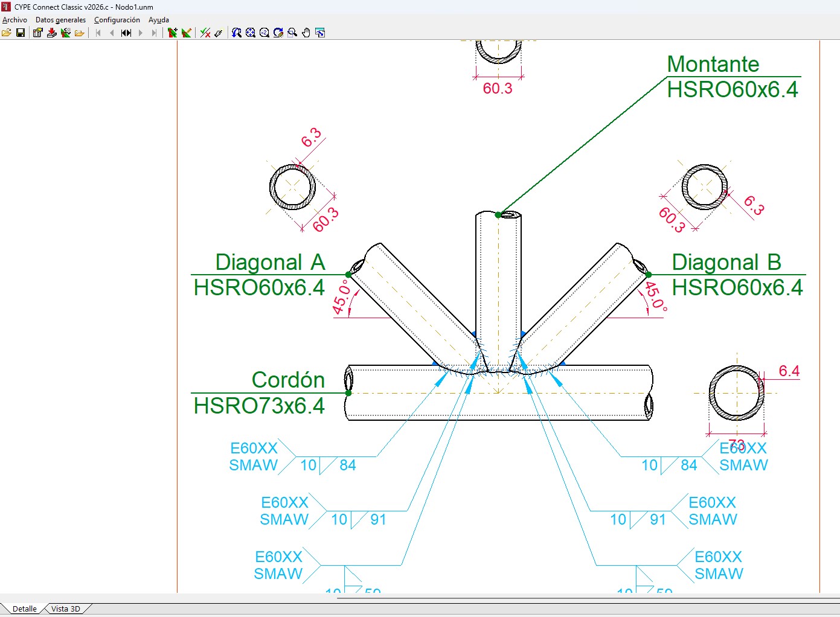Click the last toolbar window icon
This screenshot has width=840, height=617.
[320, 33]
